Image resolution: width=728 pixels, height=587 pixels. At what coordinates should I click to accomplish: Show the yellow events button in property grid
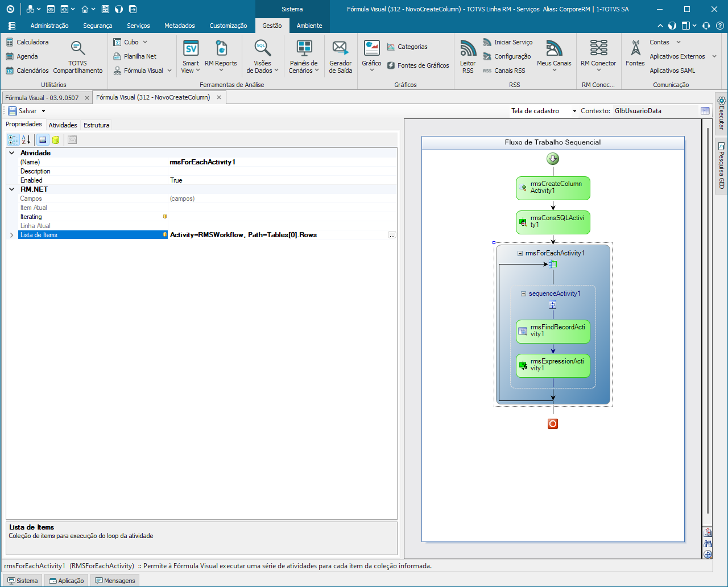tap(56, 139)
